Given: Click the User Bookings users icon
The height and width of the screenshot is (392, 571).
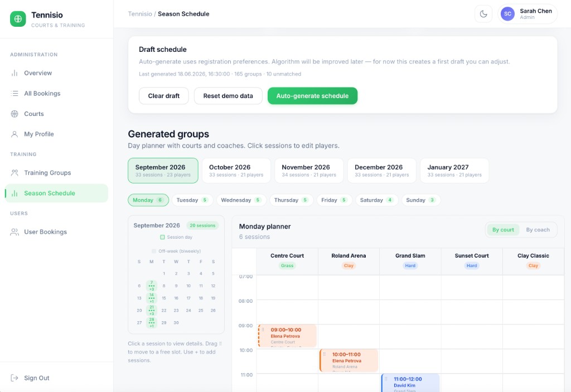Looking at the screenshot, I should (x=14, y=232).
